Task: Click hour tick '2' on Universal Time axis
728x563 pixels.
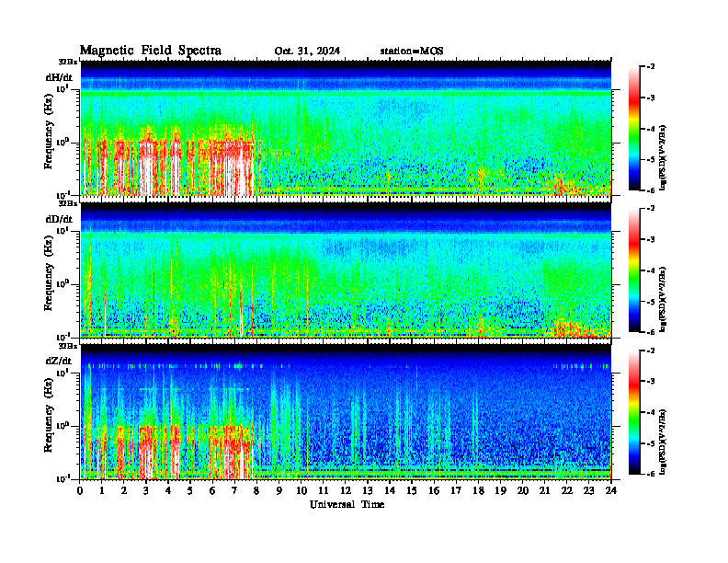Action: click(x=124, y=490)
